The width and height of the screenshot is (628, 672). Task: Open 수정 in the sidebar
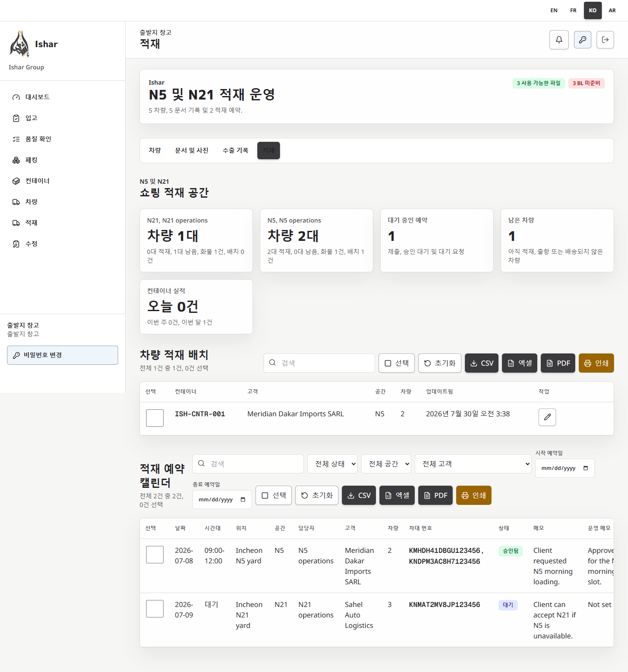click(x=62, y=243)
